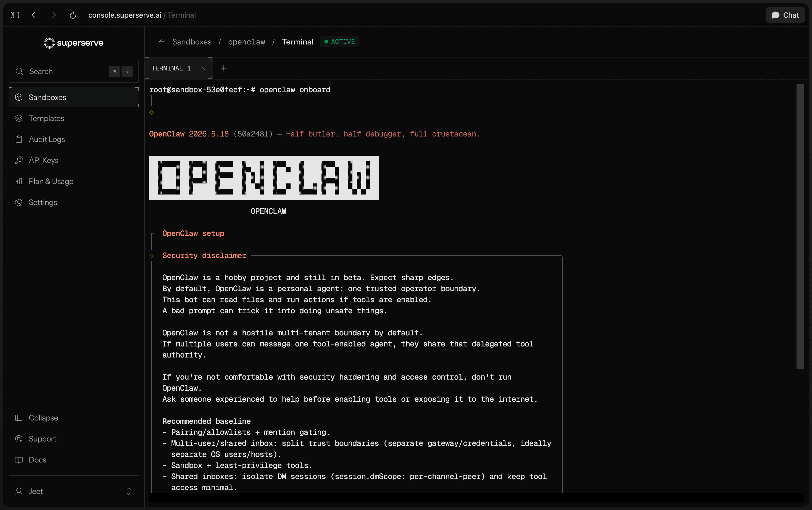Reload the page with the refresh icon
This screenshot has height=510, width=812.
[x=73, y=15]
